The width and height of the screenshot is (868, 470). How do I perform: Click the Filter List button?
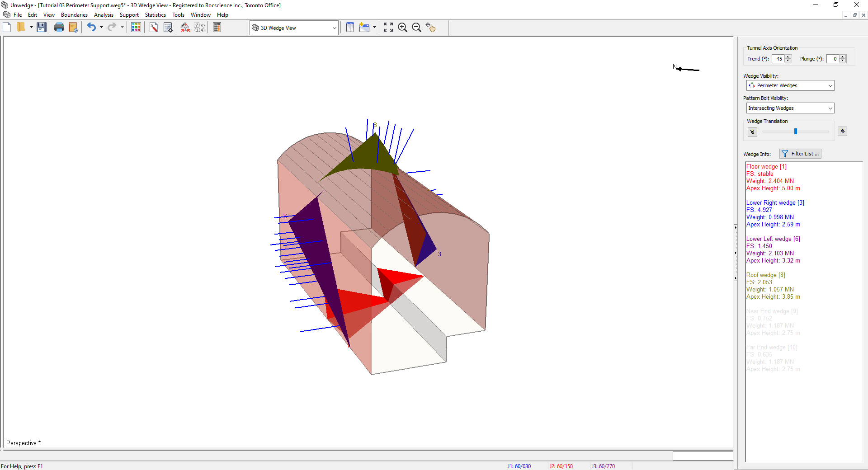click(x=800, y=154)
